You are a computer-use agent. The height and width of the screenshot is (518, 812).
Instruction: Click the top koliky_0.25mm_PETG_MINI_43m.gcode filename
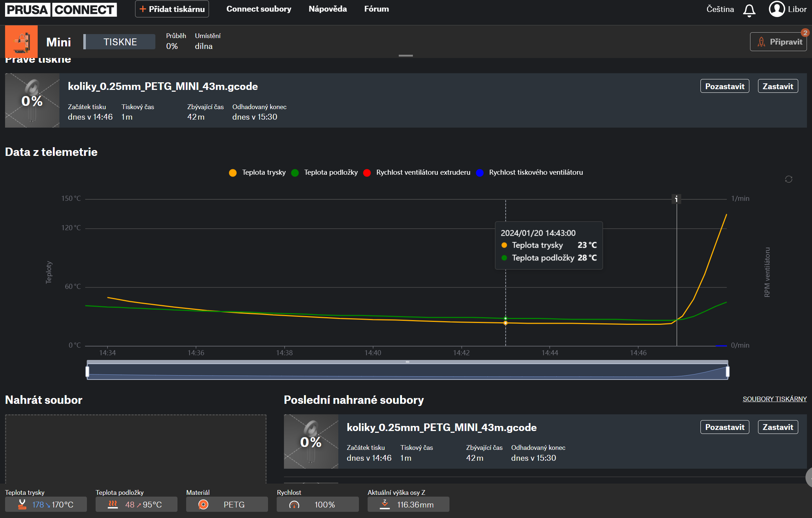[163, 86]
